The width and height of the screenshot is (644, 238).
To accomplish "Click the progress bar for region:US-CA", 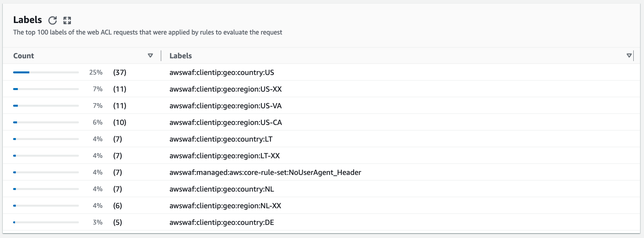I will pos(46,122).
